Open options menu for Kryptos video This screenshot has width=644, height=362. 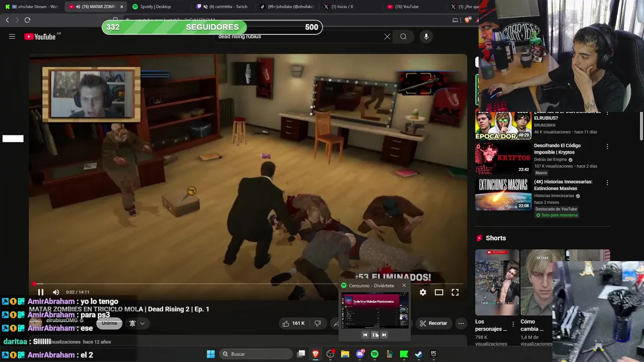tap(607, 146)
